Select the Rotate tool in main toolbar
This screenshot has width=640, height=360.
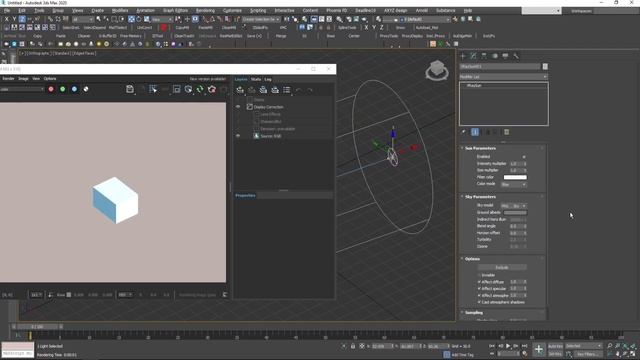139,19
